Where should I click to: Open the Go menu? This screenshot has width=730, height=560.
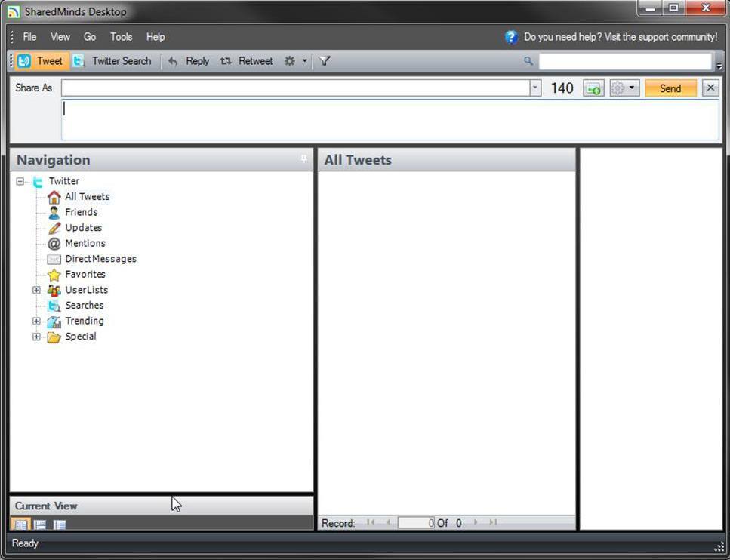(x=90, y=36)
